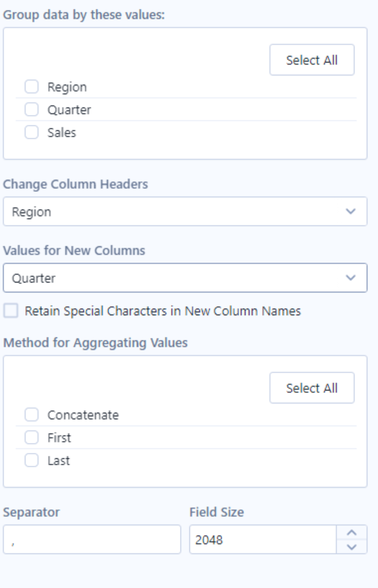Viewport: 378px width, 588px height.
Task: Check the First aggregation method
Action: click(x=31, y=438)
